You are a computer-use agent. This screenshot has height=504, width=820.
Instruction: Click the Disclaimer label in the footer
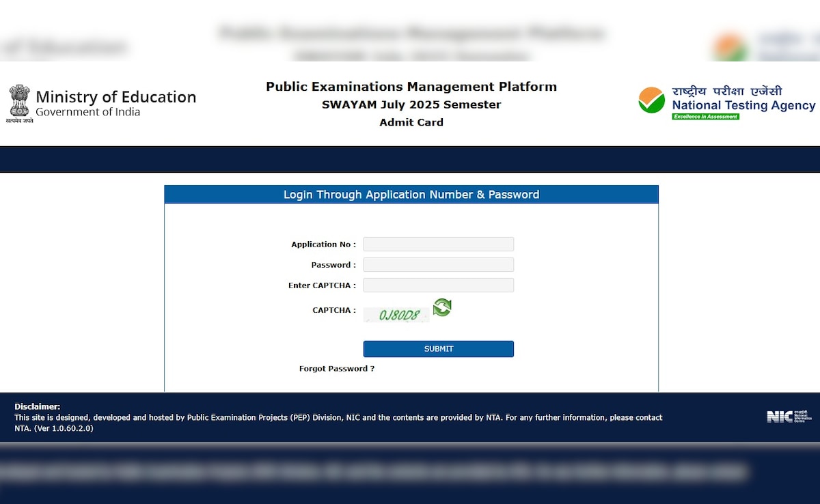point(37,406)
